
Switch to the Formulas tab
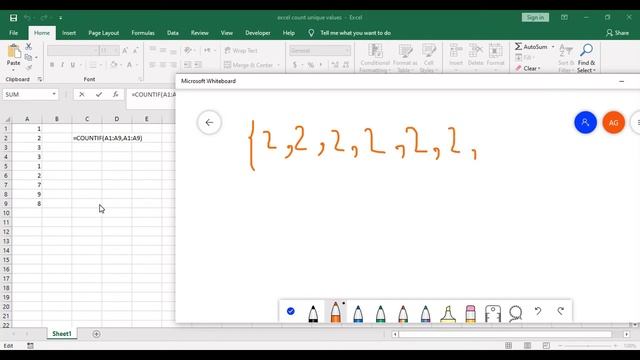point(143,33)
